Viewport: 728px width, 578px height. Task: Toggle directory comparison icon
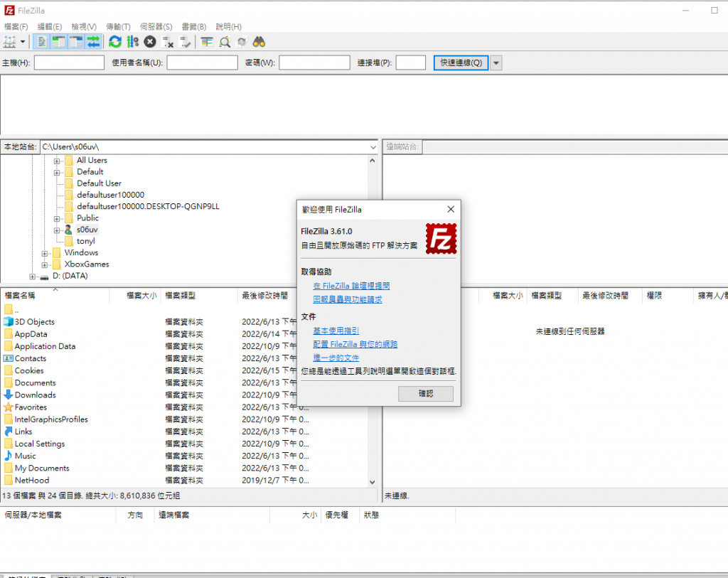(225, 42)
